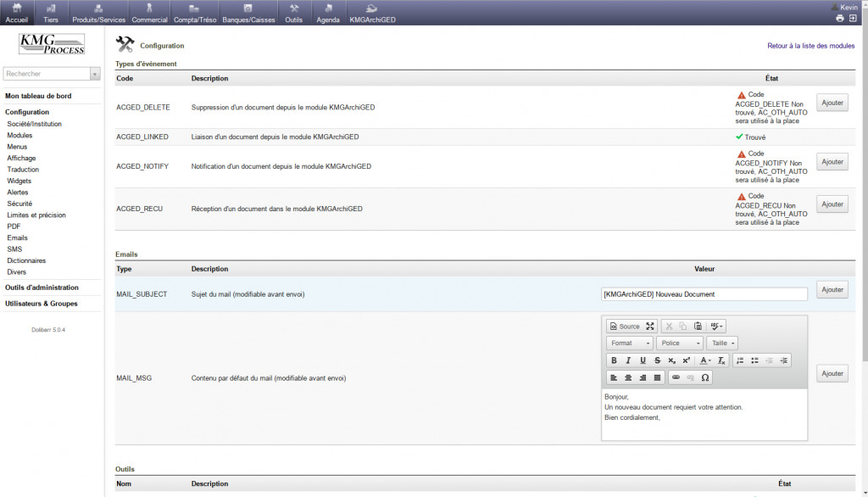Open the text color picker

(x=705, y=360)
